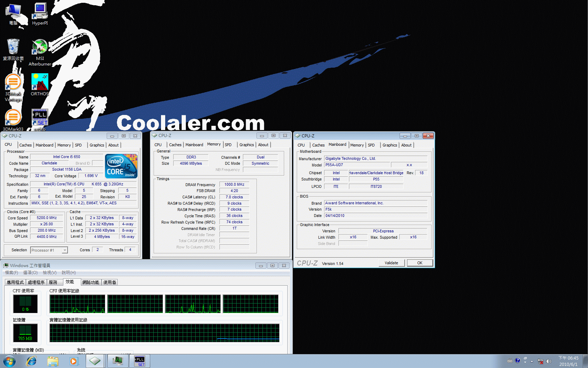Click the Core Voltage value 1.696 V
Viewport: 588px width, 368px height.
coord(91,176)
